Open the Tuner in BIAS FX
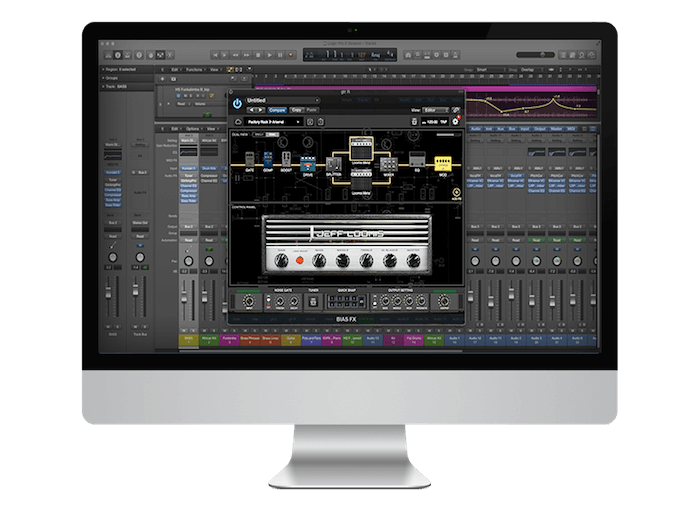Viewport: 698px width, 524px height. point(313,302)
